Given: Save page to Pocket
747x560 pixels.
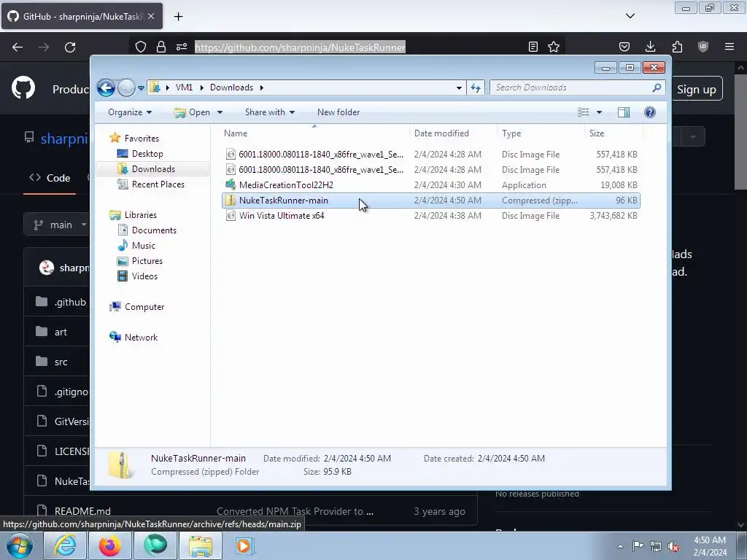Looking at the screenshot, I should point(624,47).
